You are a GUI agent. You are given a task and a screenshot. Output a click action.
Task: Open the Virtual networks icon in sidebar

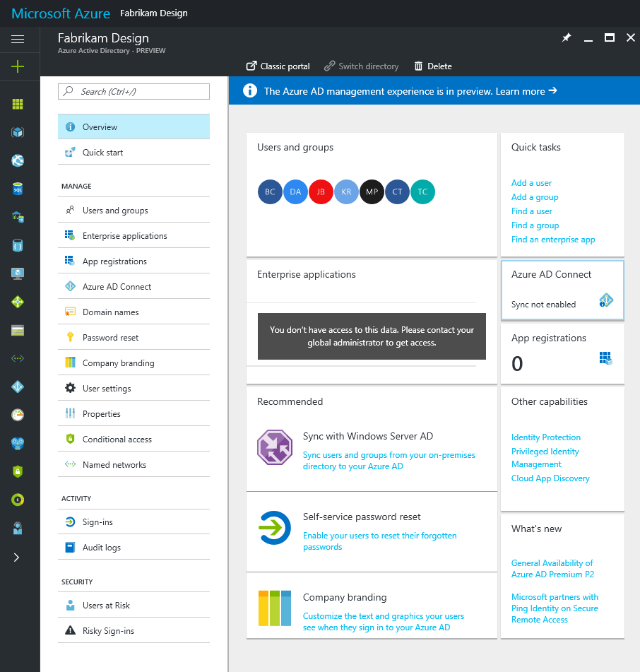click(x=18, y=358)
